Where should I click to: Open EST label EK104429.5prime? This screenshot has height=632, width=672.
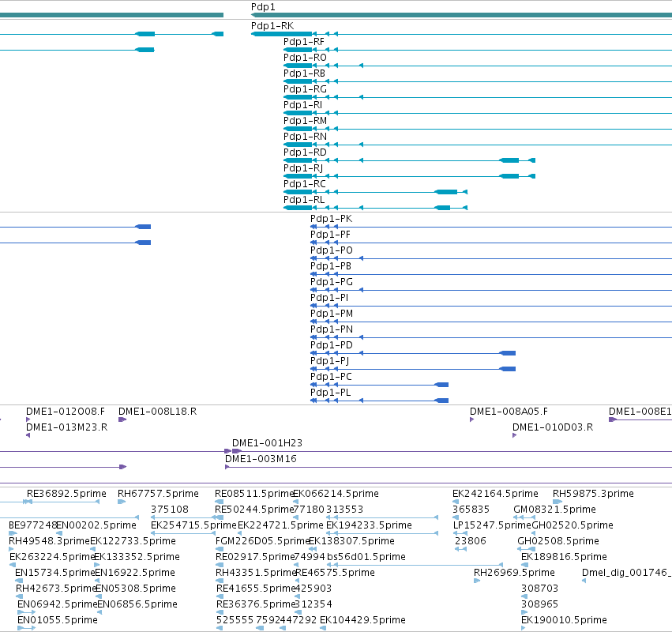(362, 620)
